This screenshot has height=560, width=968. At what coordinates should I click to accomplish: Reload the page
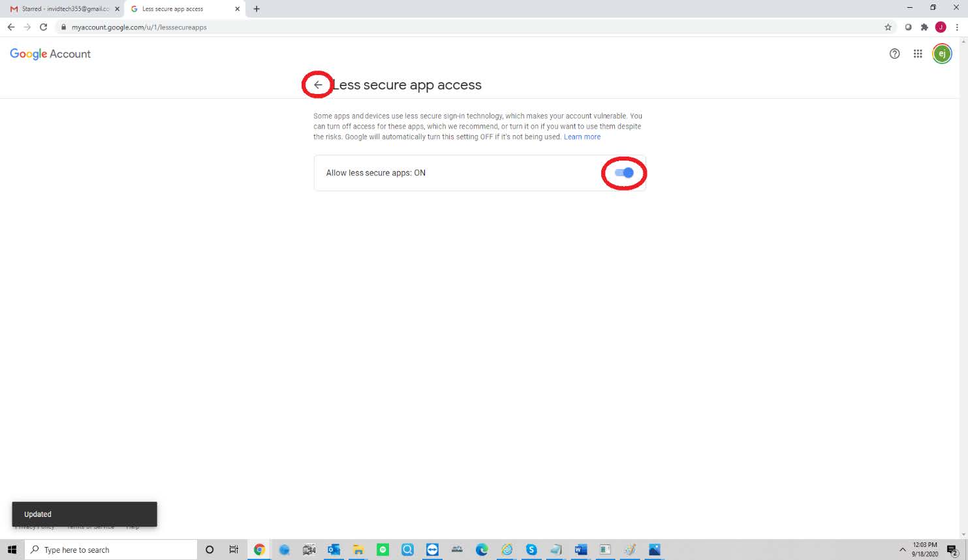(x=44, y=27)
